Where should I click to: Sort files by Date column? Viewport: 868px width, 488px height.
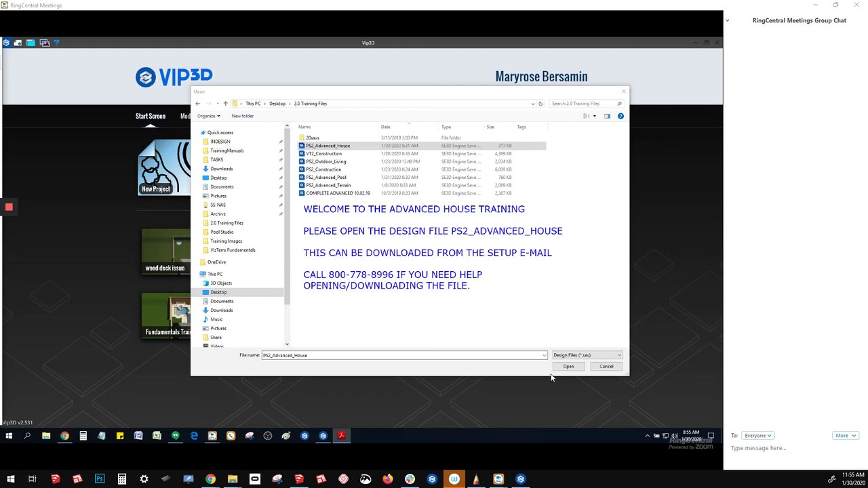tap(385, 127)
